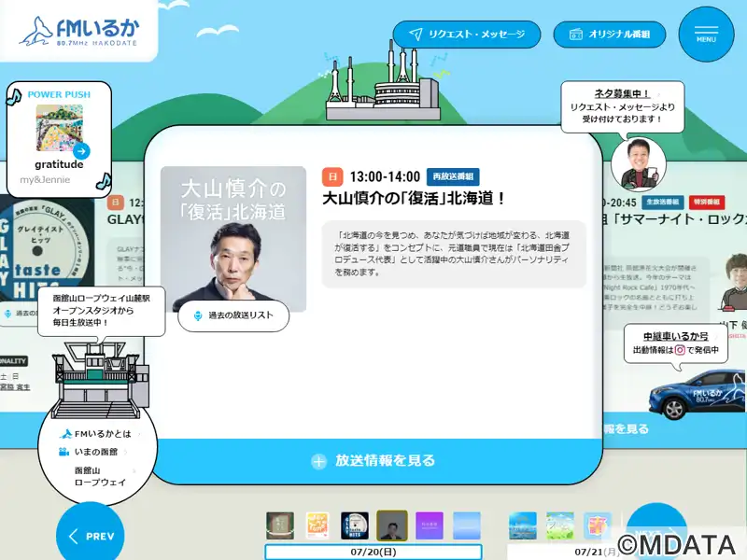Image resolution: width=747 pixels, height=560 pixels.
Task: Open the いまの函館 link
Action: click(x=95, y=452)
